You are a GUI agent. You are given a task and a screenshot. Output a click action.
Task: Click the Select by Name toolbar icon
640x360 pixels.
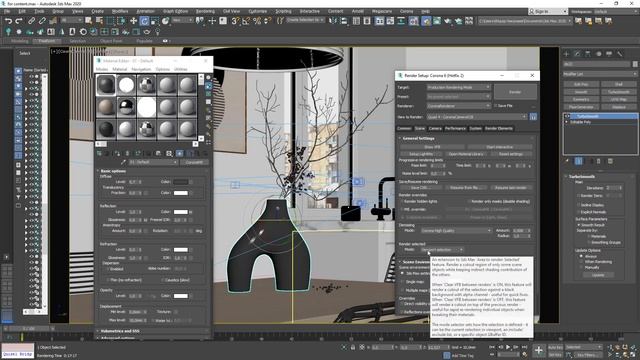tap(99, 20)
